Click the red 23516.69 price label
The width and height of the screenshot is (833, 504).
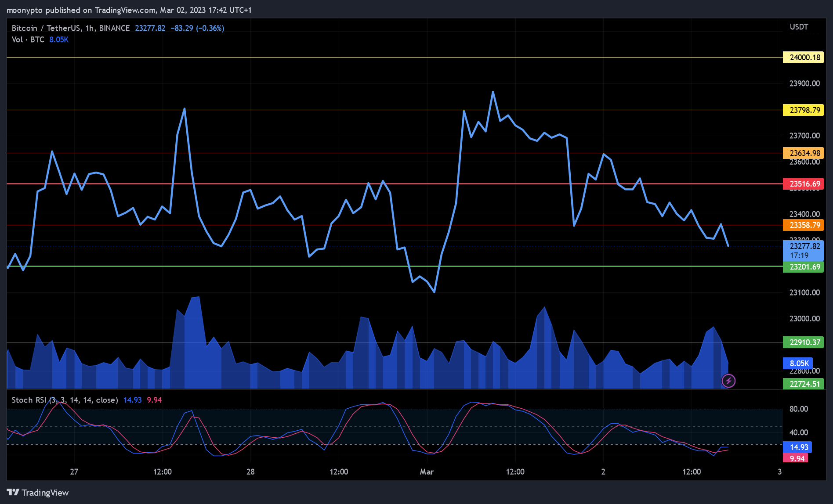point(803,184)
